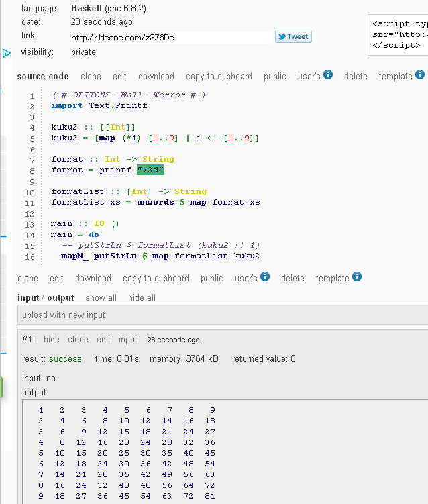Open info icon beside top user's link
428x504 pixels.
(328, 74)
